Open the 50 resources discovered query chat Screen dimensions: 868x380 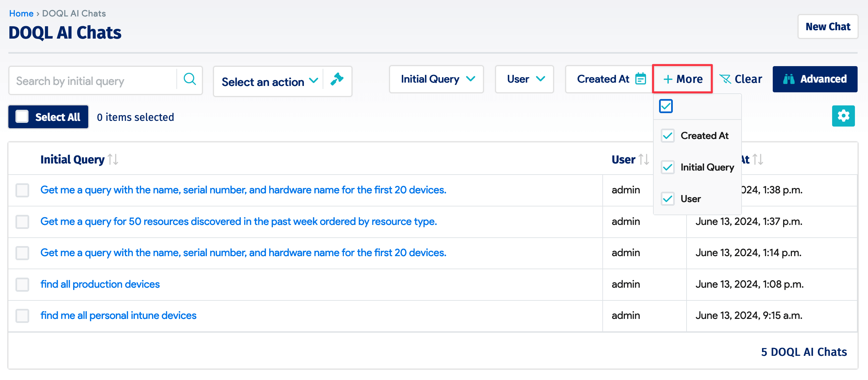(238, 222)
